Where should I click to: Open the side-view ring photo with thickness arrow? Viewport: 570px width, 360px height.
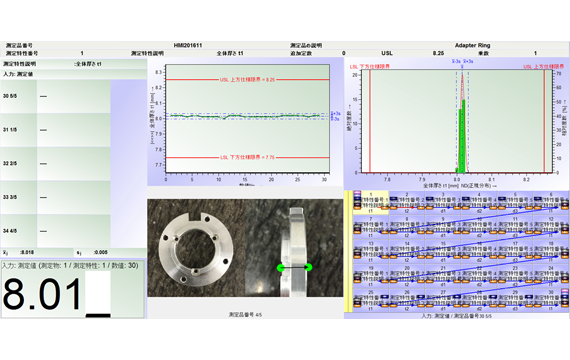(294, 248)
